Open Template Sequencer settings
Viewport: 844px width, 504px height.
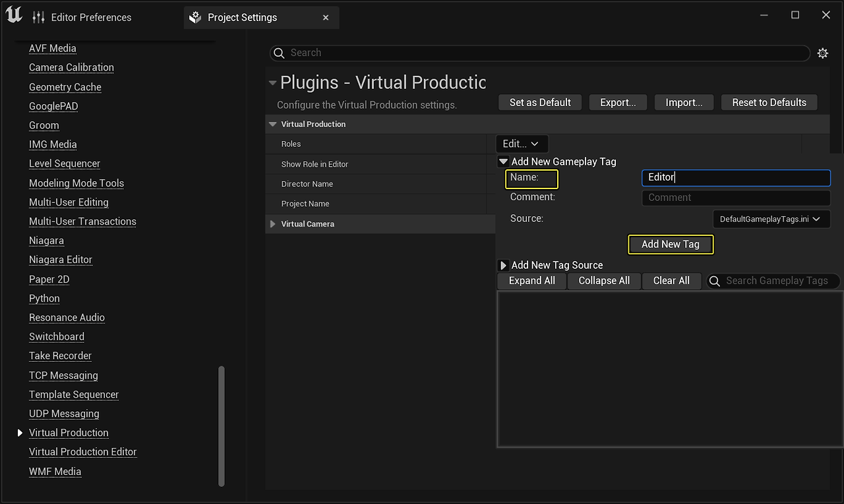[74, 395]
